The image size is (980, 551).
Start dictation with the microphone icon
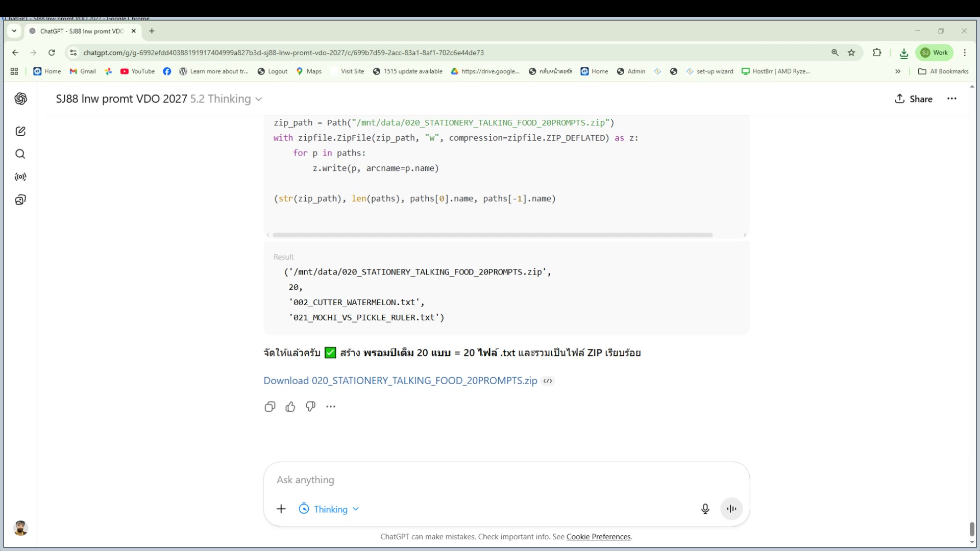[x=705, y=509]
